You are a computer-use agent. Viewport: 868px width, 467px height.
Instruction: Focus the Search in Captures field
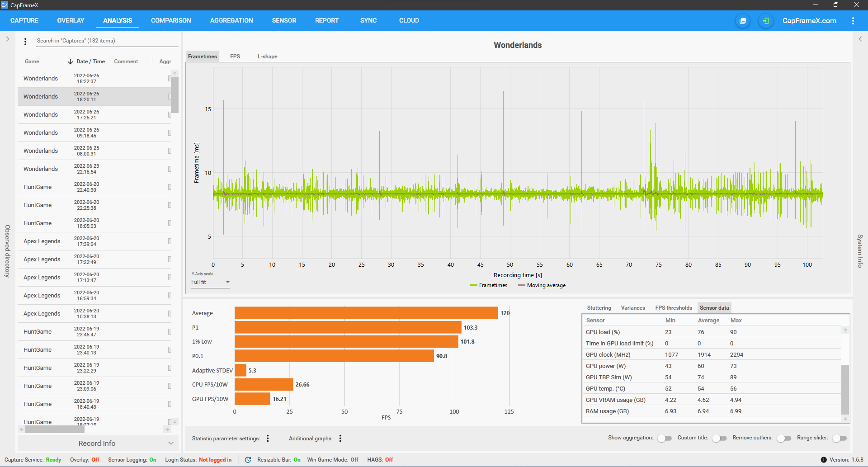(x=107, y=41)
